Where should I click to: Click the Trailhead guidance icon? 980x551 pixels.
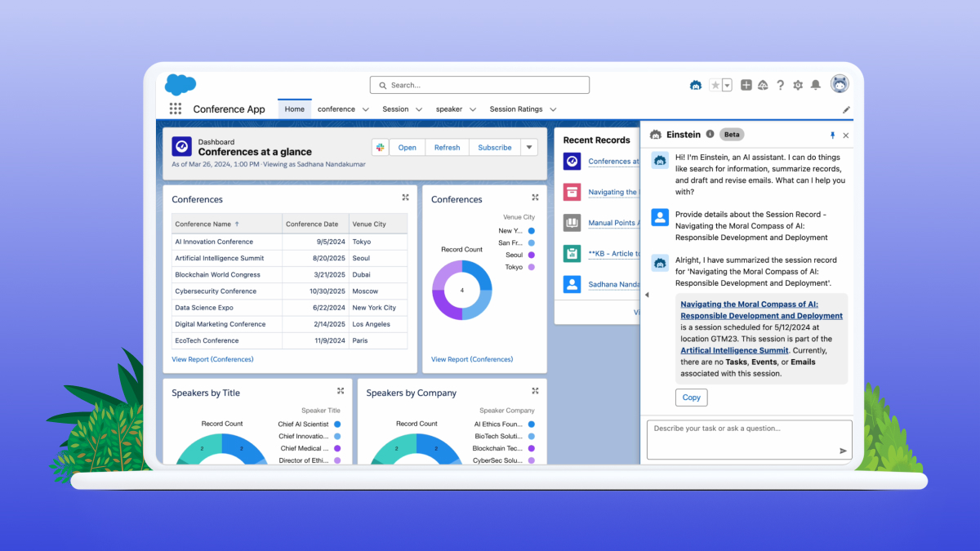[x=762, y=85]
